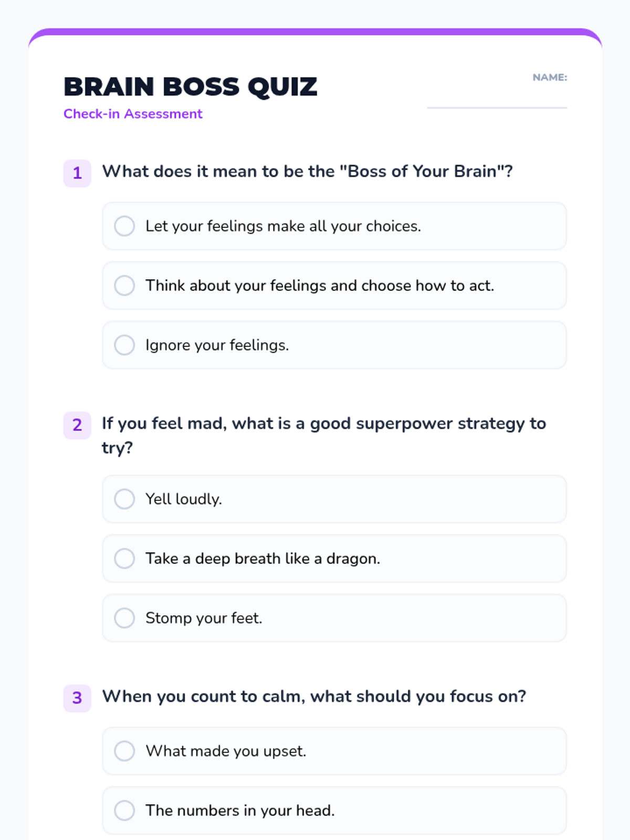Click the 'Brain Boss Quiz' title
This screenshot has height=840, width=630.
pyautogui.click(x=191, y=87)
